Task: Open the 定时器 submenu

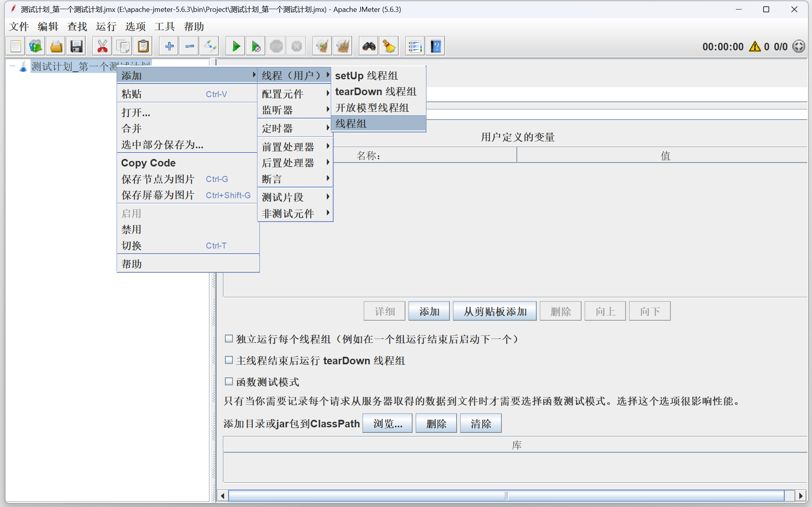Action: click(295, 128)
